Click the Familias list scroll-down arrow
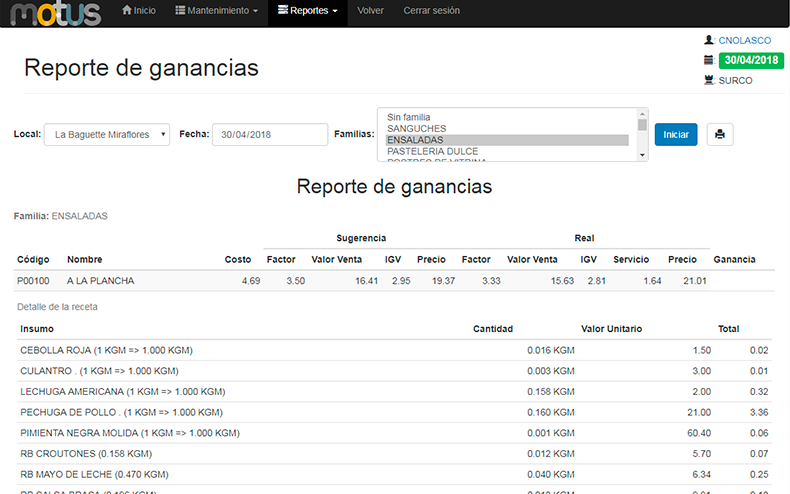790x494 pixels. pyautogui.click(x=642, y=153)
